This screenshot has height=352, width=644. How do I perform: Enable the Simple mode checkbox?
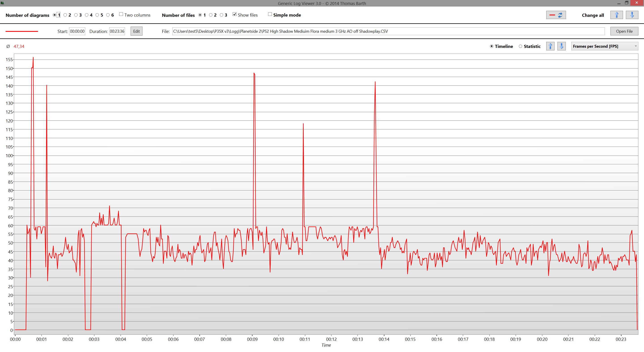click(x=270, y=14)
